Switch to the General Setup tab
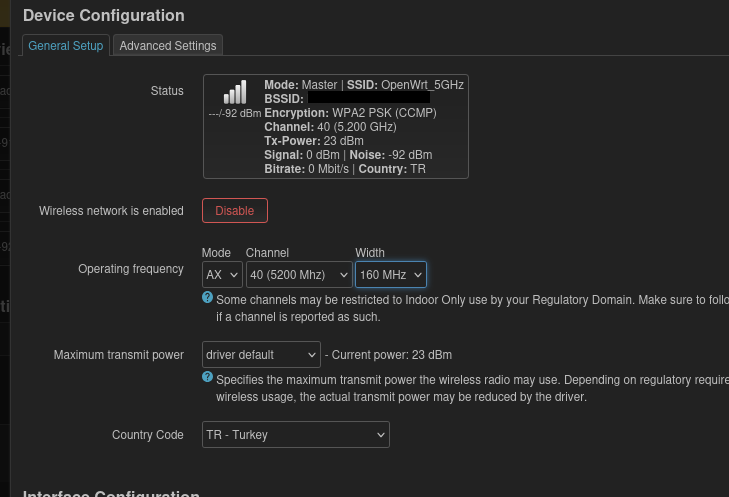 point(65,46)
